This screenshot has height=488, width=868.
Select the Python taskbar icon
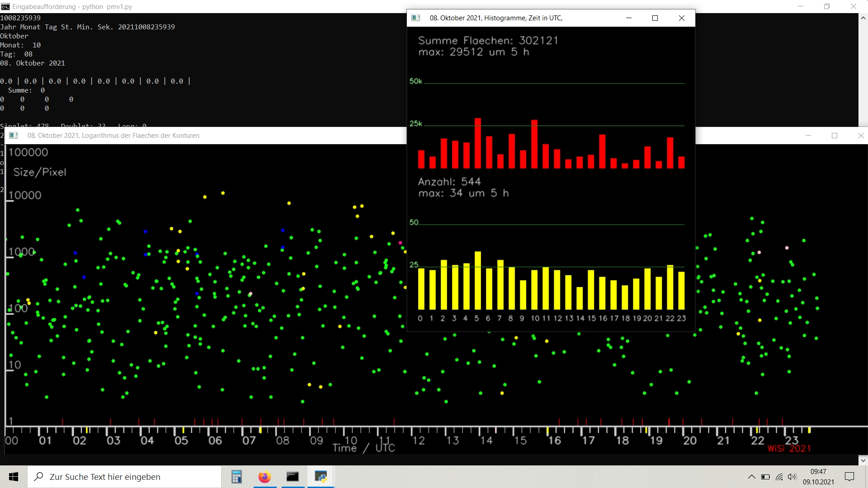click(x=321, y=477)
